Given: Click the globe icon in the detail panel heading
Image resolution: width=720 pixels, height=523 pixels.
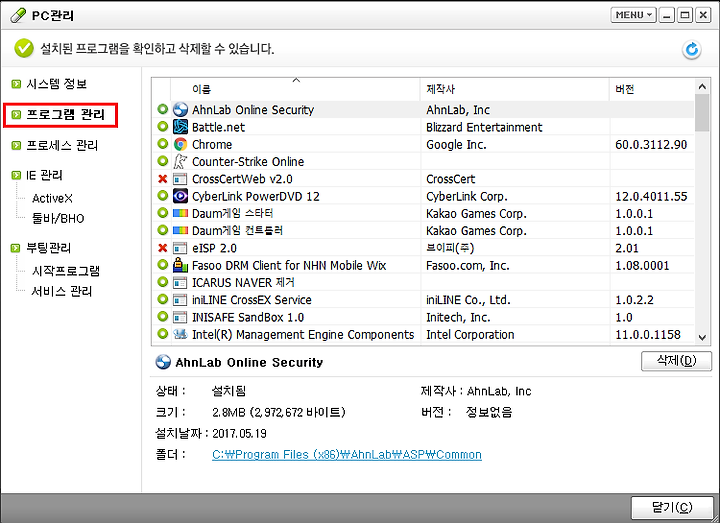Looking at the screenshot, I should pos(163,362).
